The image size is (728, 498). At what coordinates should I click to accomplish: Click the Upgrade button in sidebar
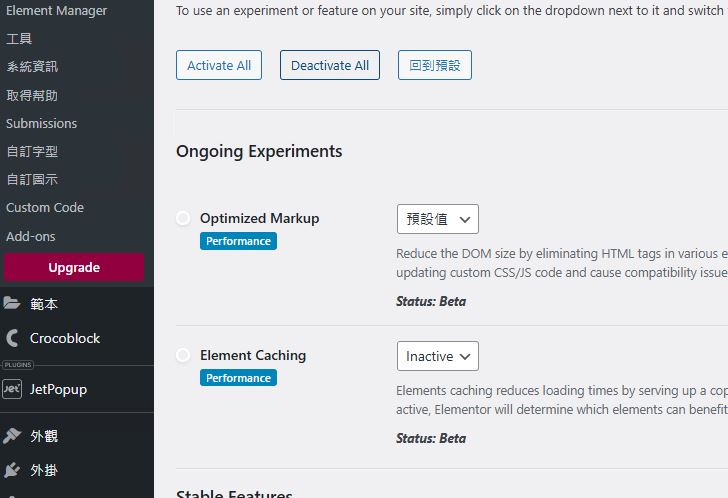coord(74,267)
